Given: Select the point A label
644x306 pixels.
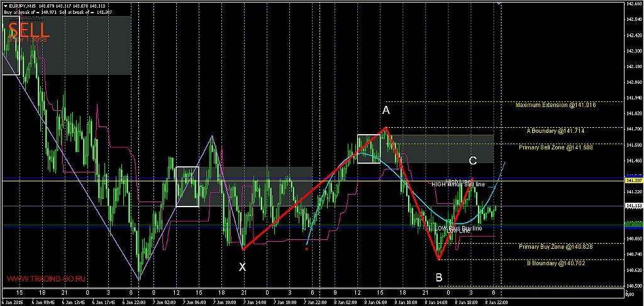Looking at the screenshot, I should tap(386, 110).
